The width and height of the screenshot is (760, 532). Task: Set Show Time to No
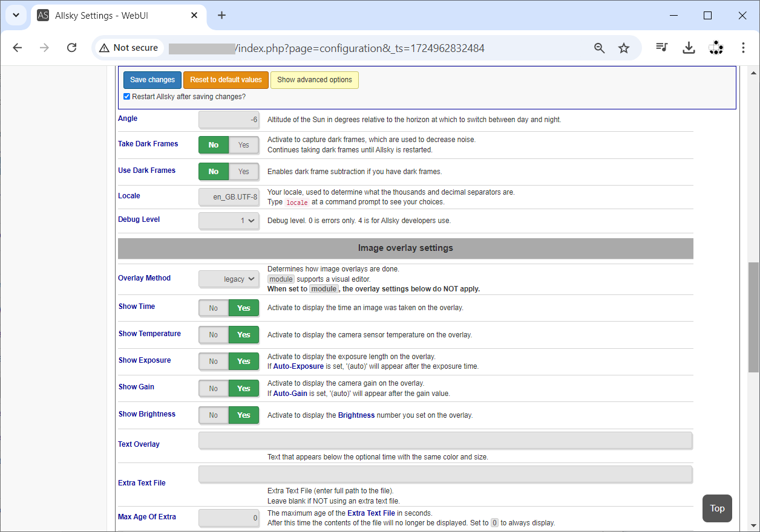pyautogui.click(x=214, y=308)
